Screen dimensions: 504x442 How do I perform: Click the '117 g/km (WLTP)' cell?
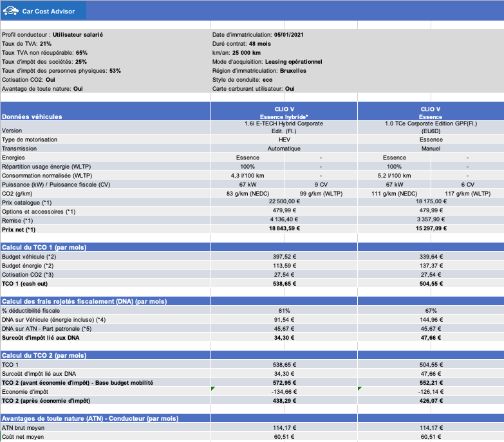click(x=468, y=194)
